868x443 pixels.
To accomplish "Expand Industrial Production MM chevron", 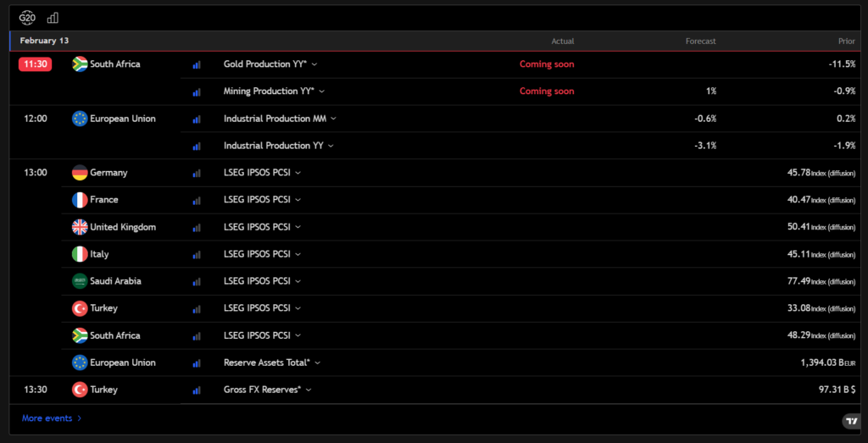I will [x=333, y=119].
